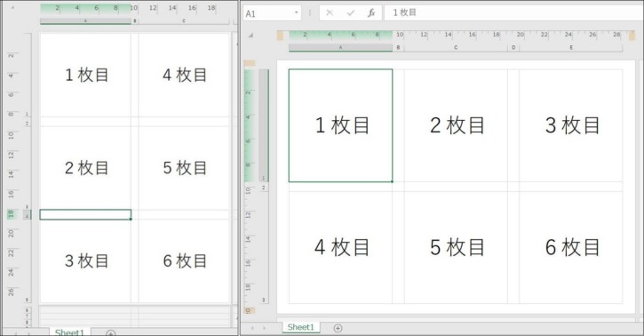Click cell 1枚目 in right window
The width and height of the screenshot is (644, 336).
pyautogui.click(x=340, y=125)
